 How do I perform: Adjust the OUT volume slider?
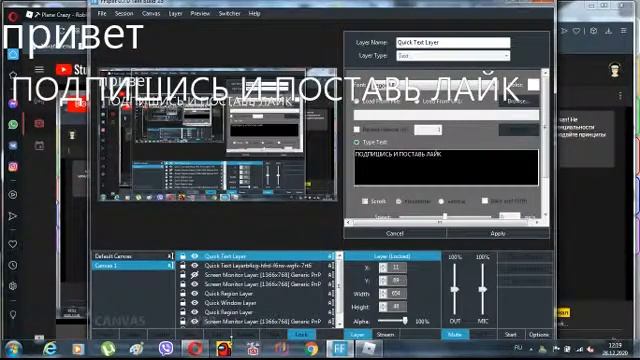point(455,289)
